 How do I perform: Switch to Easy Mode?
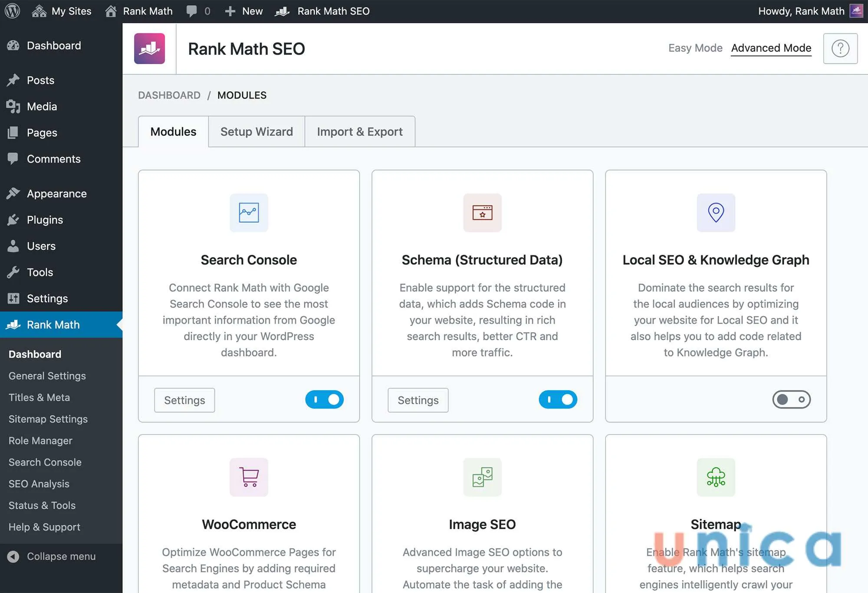tap(695, 48)
